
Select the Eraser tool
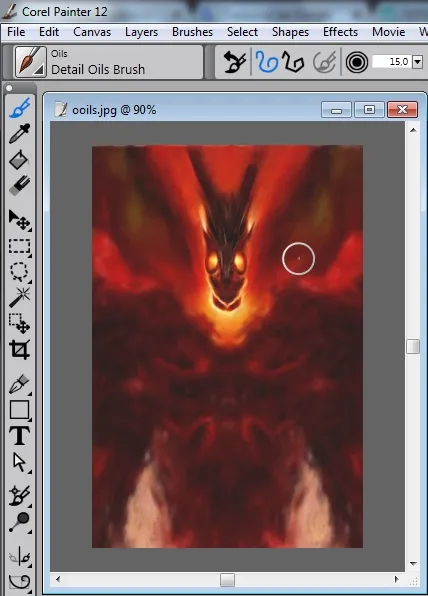pos(19,185)
